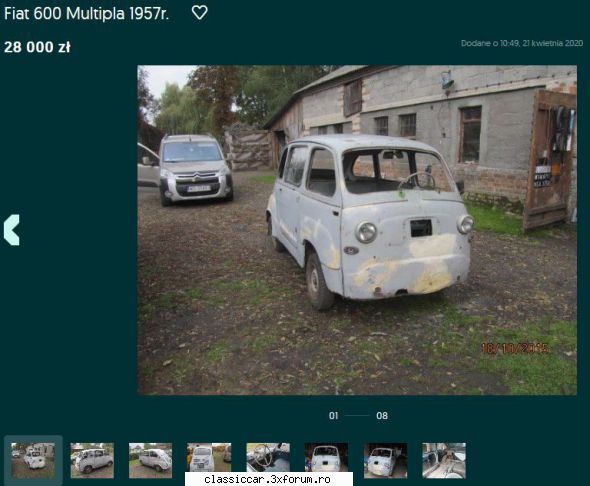
Task: Click the price '28 000 zł'
Action: pos(37,47)
